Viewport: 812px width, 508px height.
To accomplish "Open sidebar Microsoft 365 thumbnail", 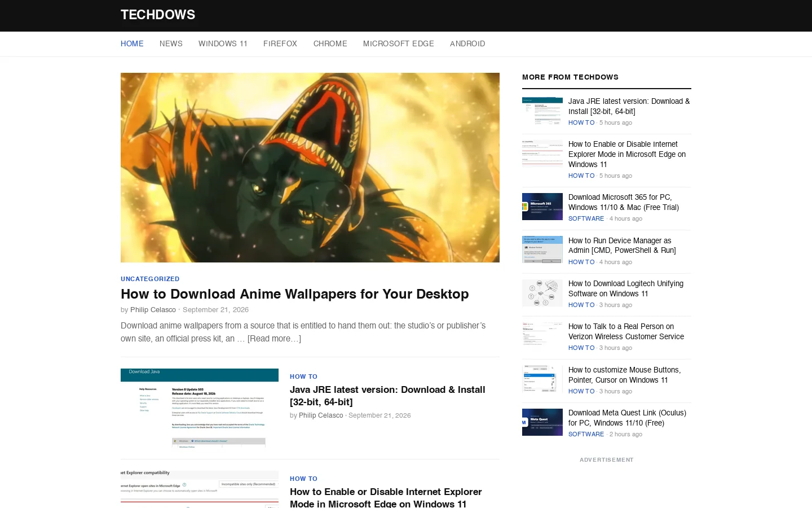I will pos(542,207).
